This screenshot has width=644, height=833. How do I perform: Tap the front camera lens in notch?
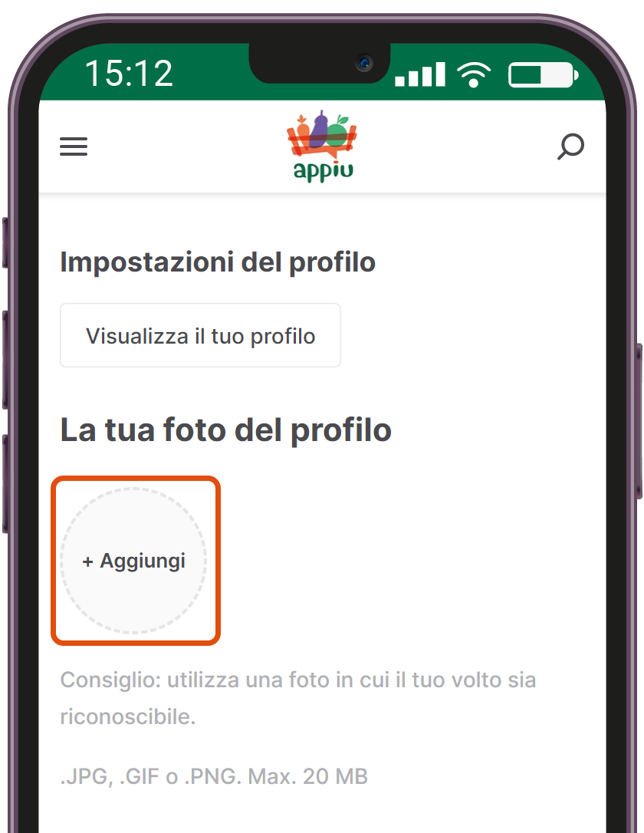tap(364, 63)
